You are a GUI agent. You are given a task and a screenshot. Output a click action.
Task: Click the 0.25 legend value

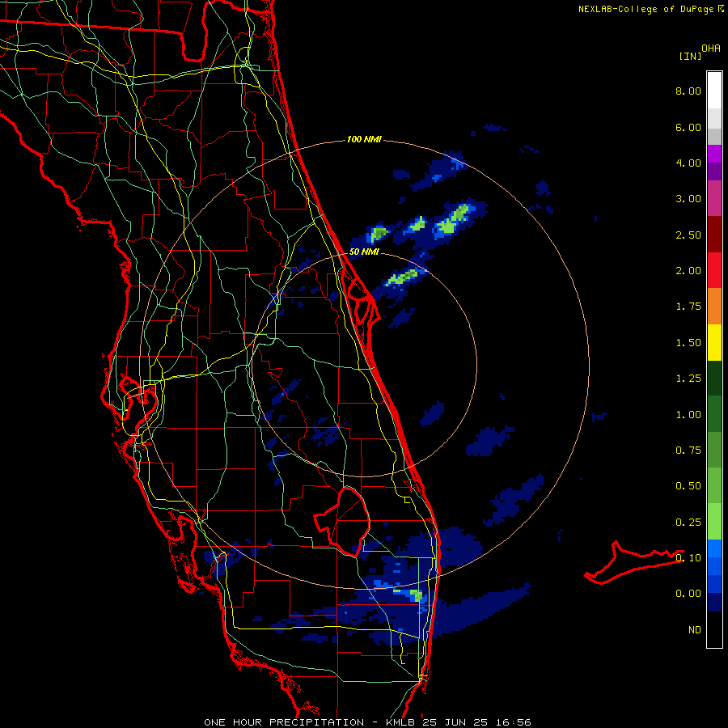[688, 523]
